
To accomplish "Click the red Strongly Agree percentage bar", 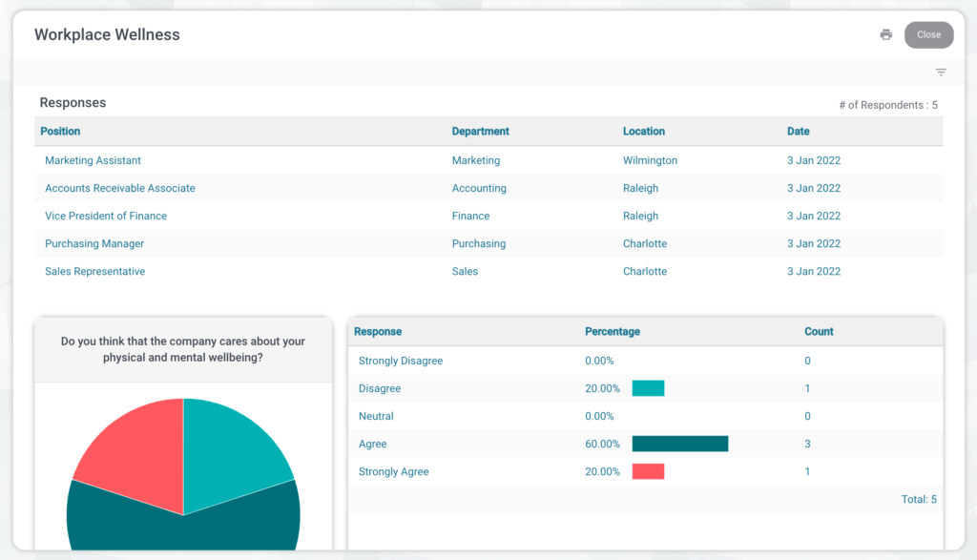I will pos(648,471).
